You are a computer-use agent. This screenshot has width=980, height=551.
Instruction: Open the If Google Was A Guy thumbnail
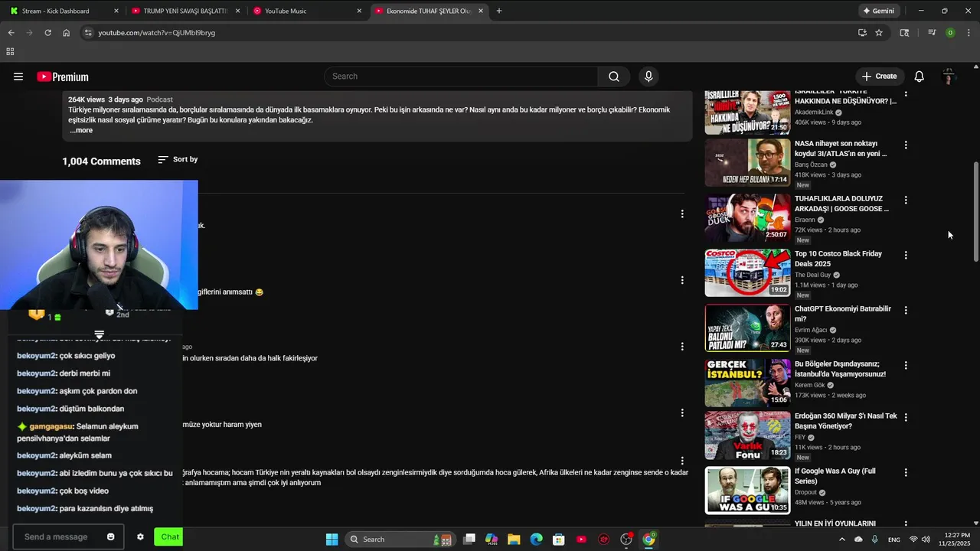point(747,490)
